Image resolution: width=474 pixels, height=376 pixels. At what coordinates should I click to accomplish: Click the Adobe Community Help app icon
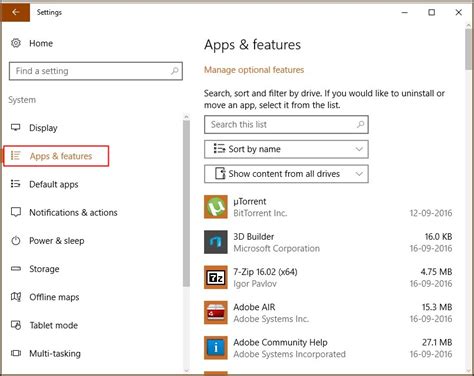click(x=216, y=348)
